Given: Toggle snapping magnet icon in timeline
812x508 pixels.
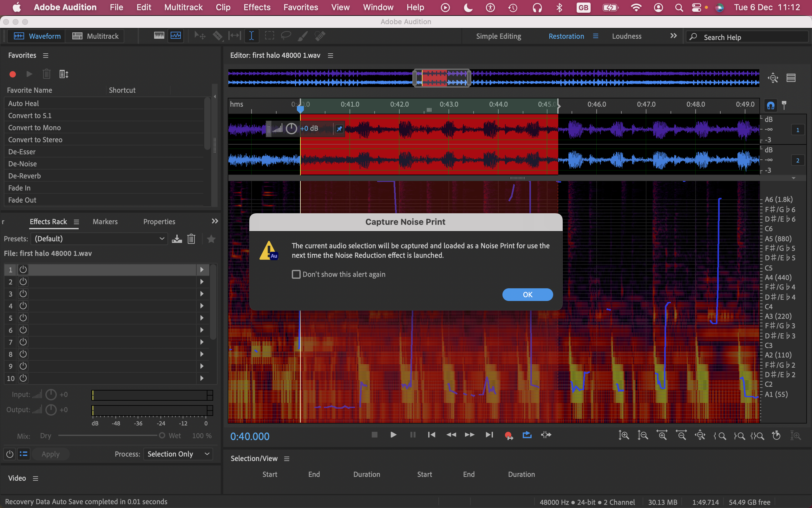Looking at the screenshot, I should 770,105.
